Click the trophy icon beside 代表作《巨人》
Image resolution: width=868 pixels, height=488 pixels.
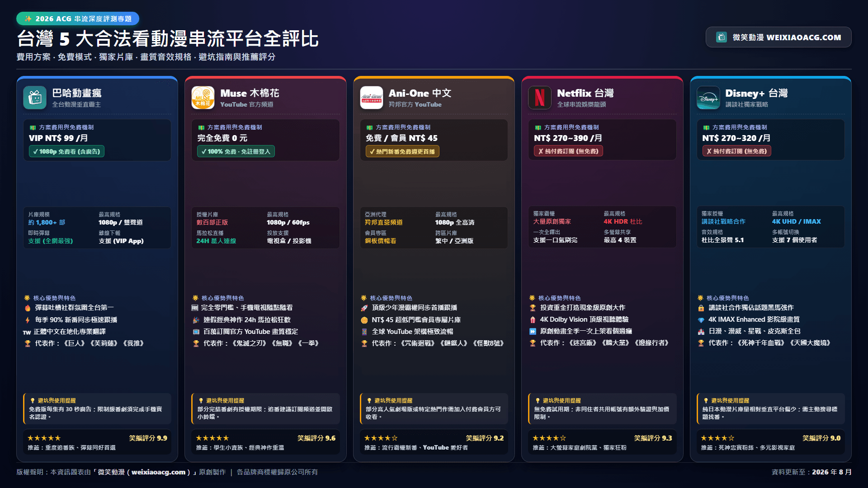click(28, 343)
